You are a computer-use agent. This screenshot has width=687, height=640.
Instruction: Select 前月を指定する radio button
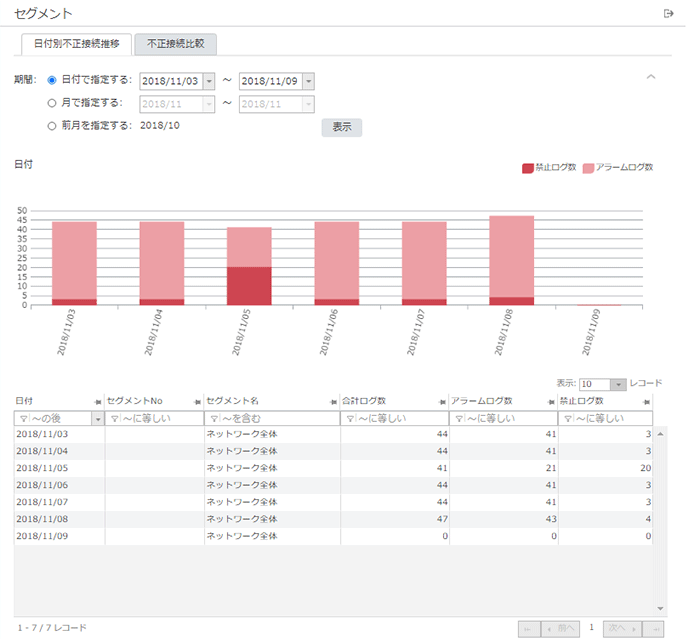pos(52,125)
